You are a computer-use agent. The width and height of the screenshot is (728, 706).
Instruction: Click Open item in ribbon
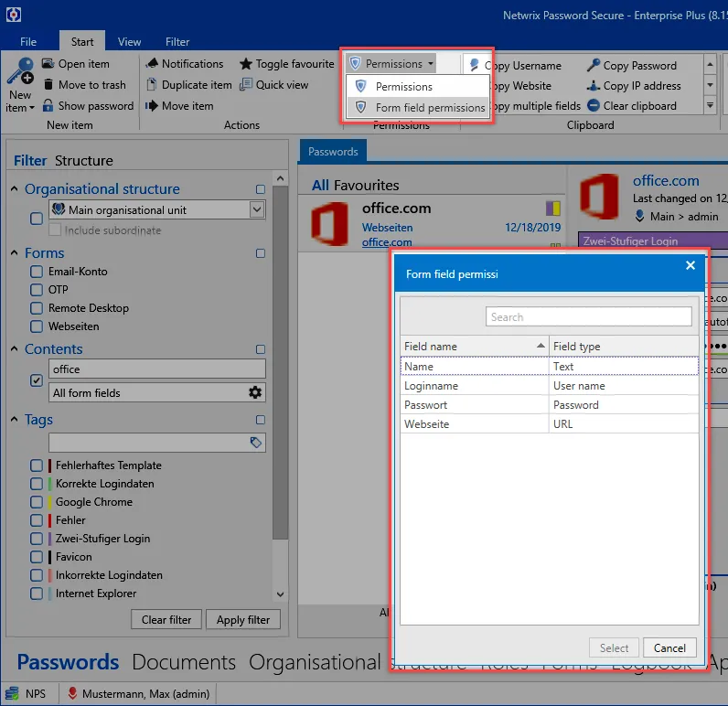coord(76,64)
